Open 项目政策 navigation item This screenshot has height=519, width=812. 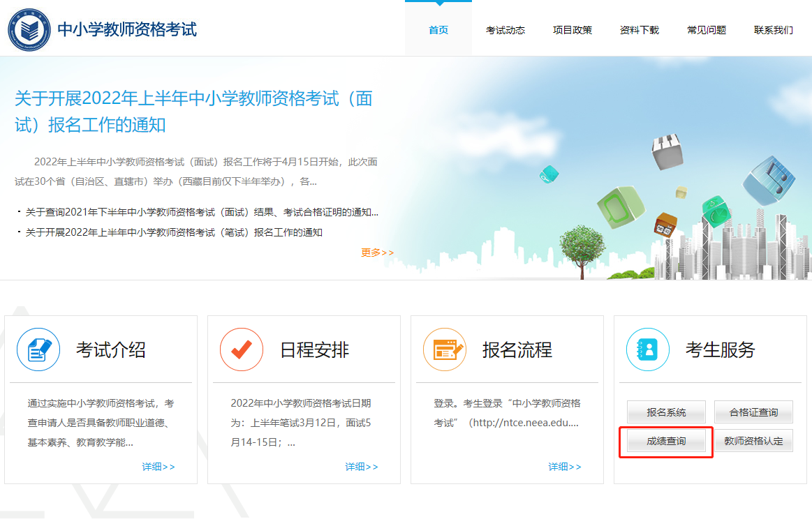(573, 30)
